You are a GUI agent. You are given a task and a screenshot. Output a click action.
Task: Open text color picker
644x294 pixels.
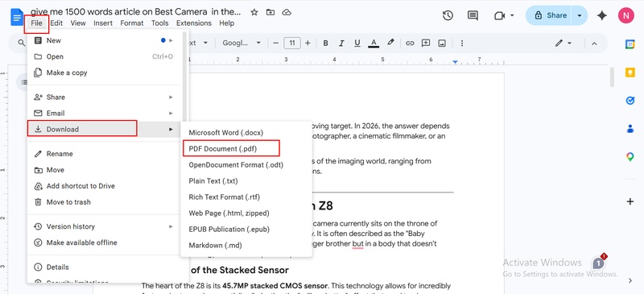coord(374,43)
